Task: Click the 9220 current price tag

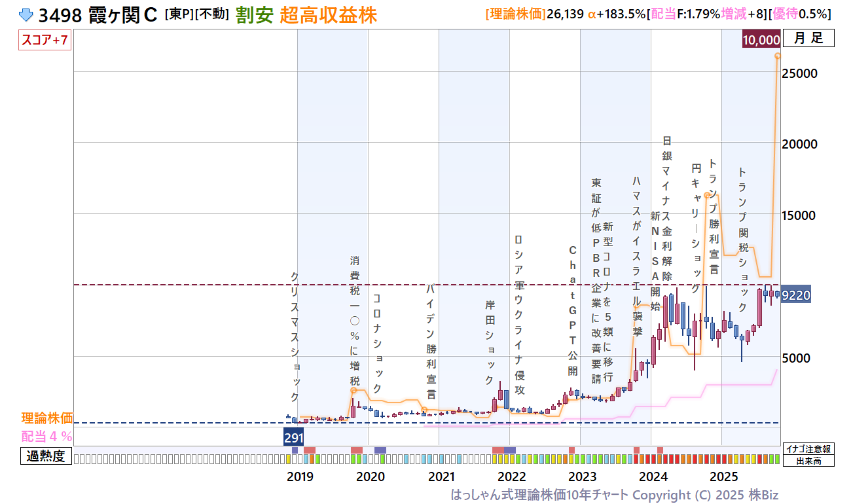Action: pos(797,295)
